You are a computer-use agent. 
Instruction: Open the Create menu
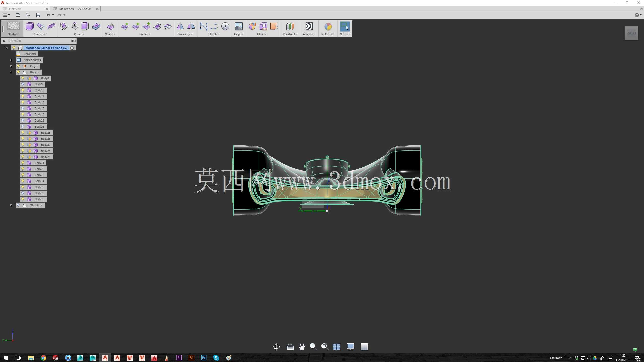(79, 34)
